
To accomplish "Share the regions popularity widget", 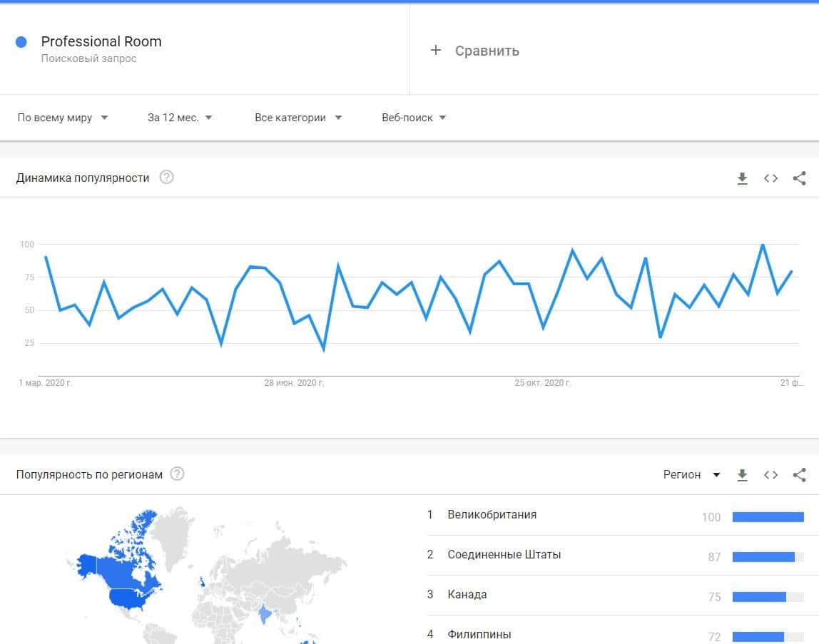I will click(x=799, y=475).
